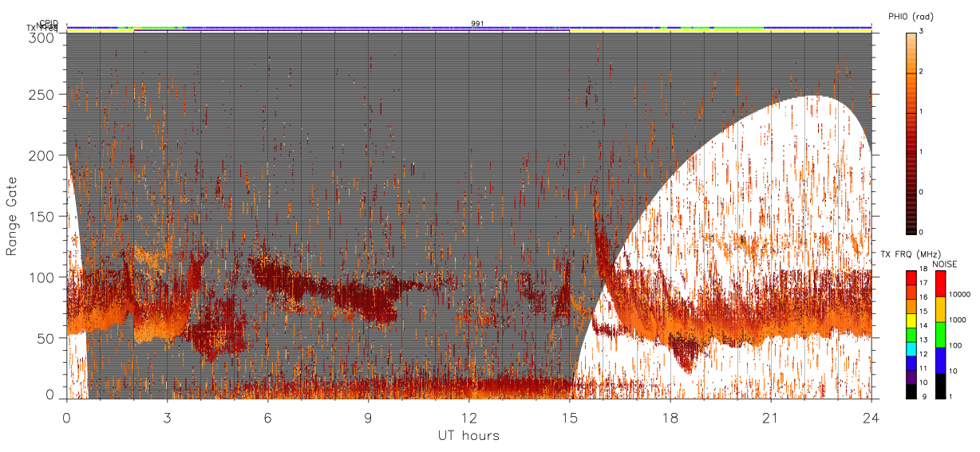
Task: Click the 150 tick label on Range Gate axis
Action: pos(43,215)
